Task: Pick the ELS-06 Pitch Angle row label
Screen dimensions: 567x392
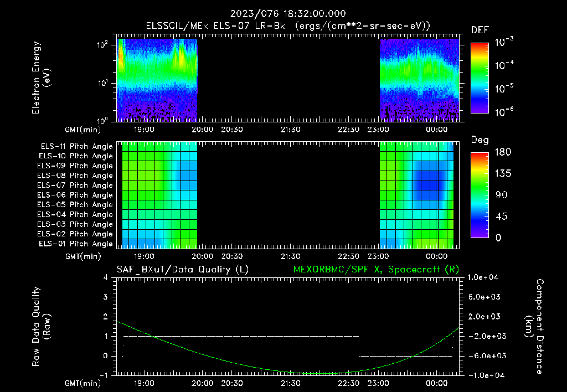Action: (x=75, y=195)
